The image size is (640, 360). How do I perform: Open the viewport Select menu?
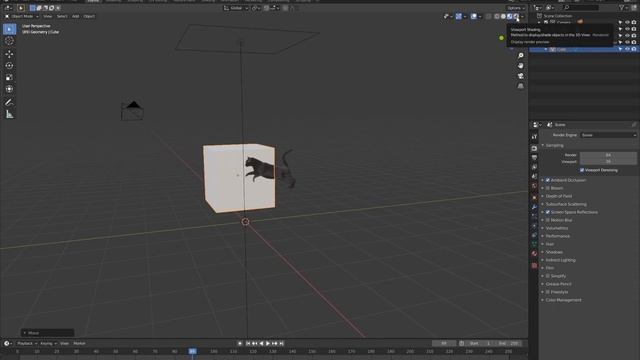62,16
